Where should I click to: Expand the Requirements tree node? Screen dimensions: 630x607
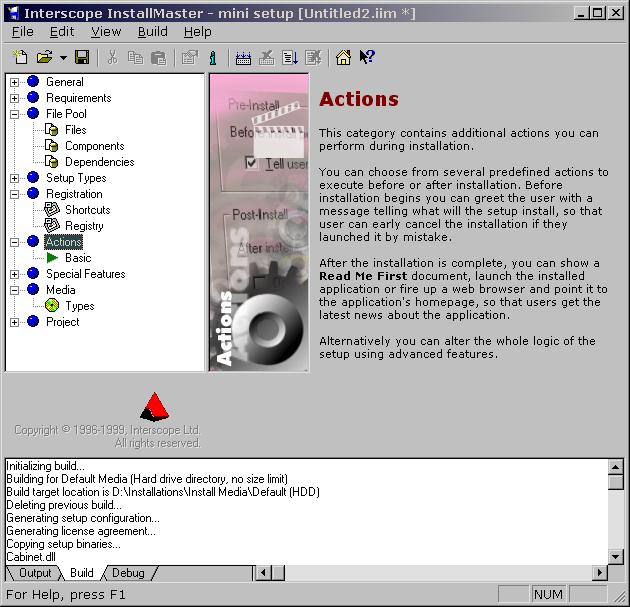(x=14, y=98)
